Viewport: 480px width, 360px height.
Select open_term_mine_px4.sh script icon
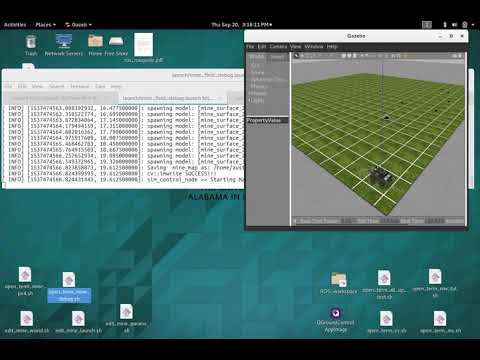click(x=25, y=281)
